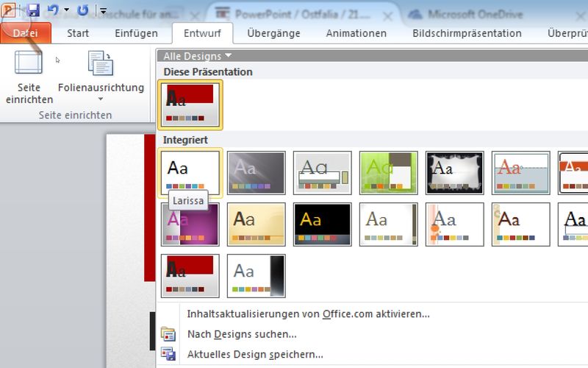Select the black theme with yellow Aa
This screenshot has width=588, height=368.
tap(322, 224)
